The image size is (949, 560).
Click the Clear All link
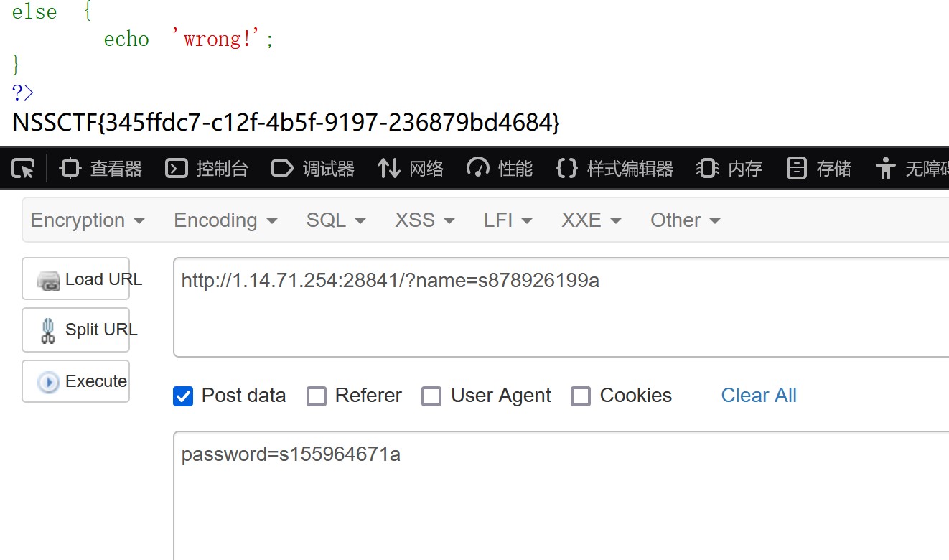pos(759,396)
